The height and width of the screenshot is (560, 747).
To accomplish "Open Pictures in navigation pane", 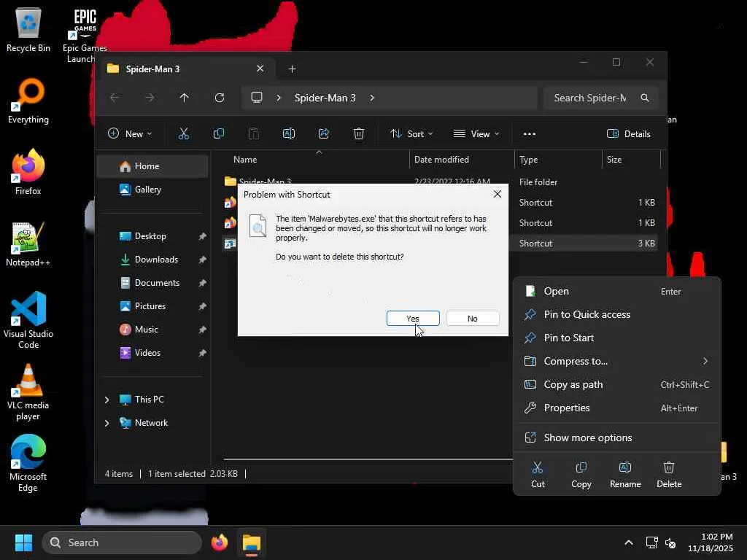I will tap(152, 306).
